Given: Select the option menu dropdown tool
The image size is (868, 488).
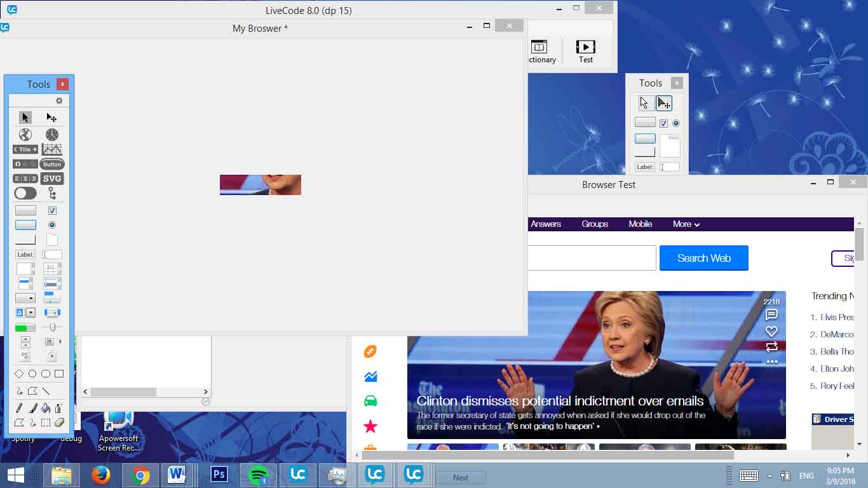Looking at the screenshot, I should (25, 298).
